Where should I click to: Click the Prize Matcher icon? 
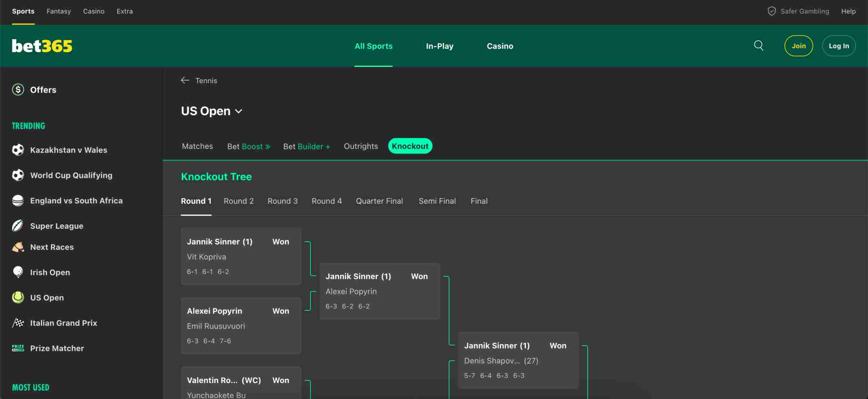[x=18, y=348]
